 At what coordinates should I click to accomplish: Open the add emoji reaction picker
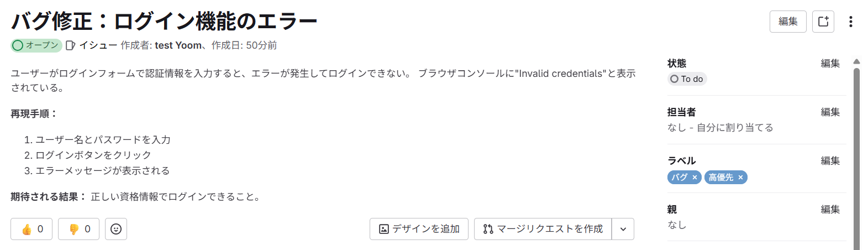116,229
